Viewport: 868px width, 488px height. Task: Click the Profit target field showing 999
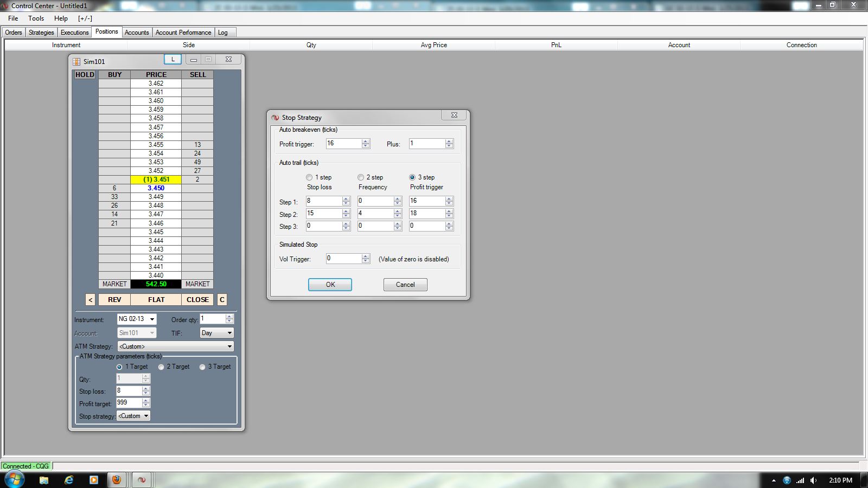(129, 402)
